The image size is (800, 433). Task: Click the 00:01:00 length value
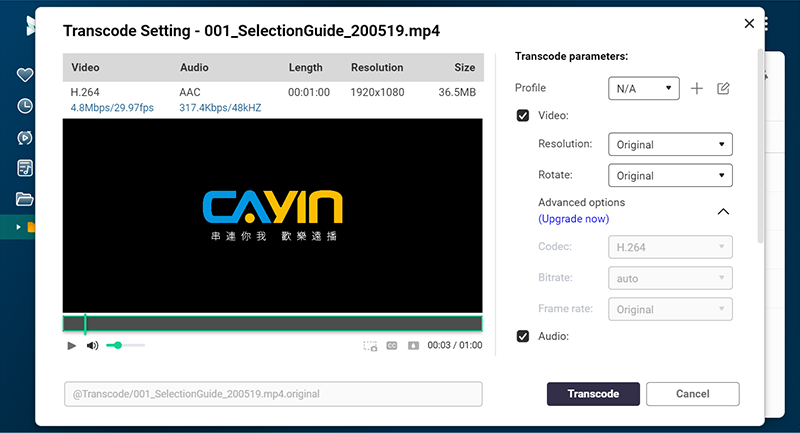(x=309, y=92)
